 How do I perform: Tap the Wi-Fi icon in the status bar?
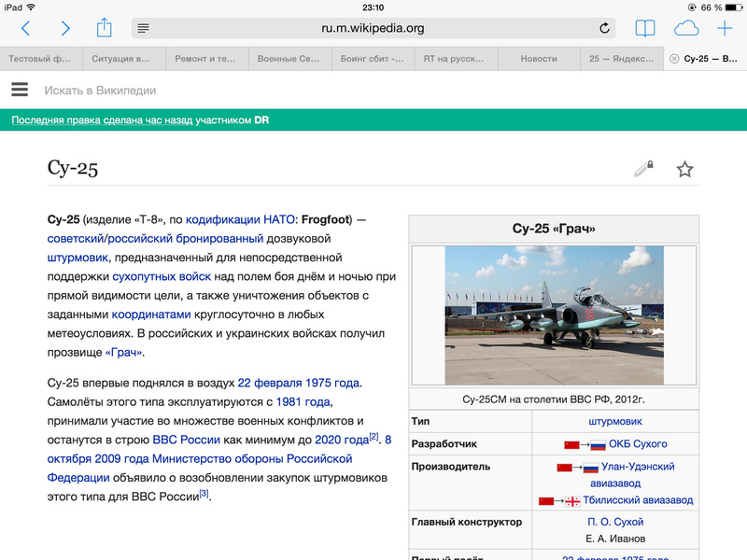click(32, 7)
